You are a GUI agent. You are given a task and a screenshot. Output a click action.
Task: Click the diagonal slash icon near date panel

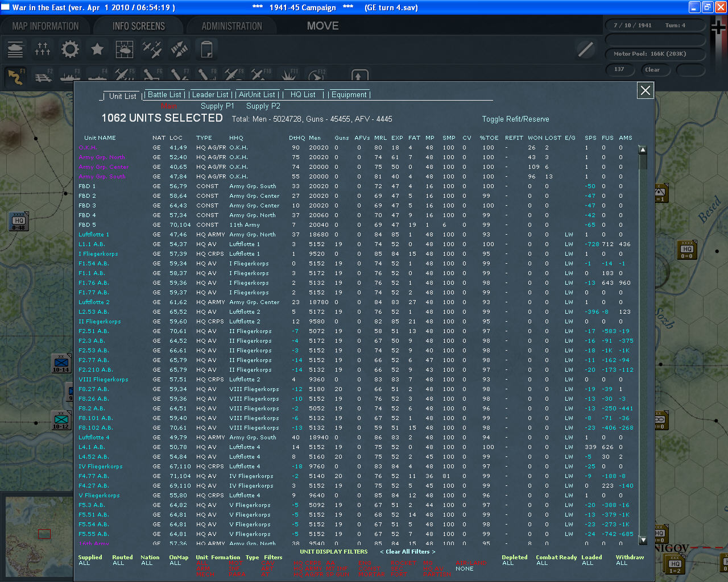coord(586,49)
